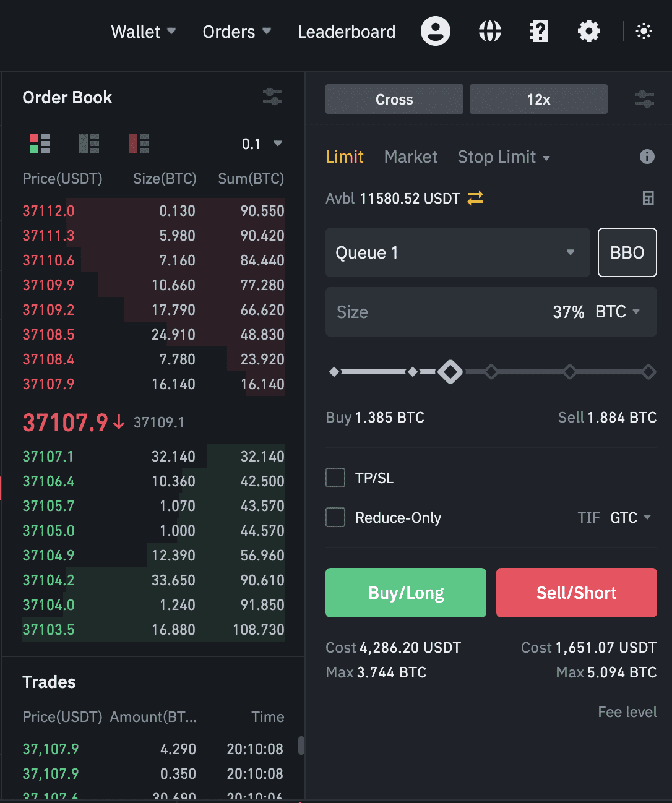Click the order type info icon

click(x=647, y=157)
